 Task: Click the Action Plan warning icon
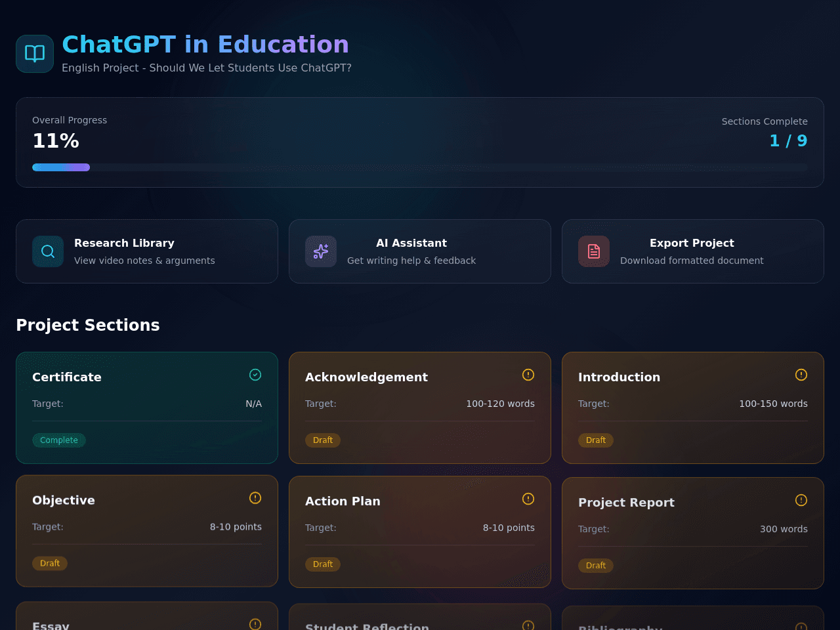click(528, 499)
